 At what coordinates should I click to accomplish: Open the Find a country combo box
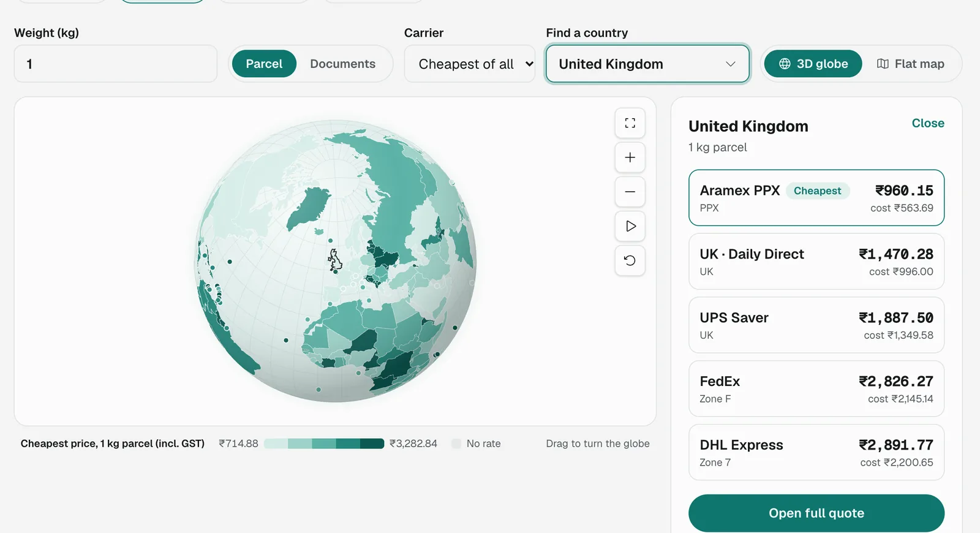[x=647, y=64]
